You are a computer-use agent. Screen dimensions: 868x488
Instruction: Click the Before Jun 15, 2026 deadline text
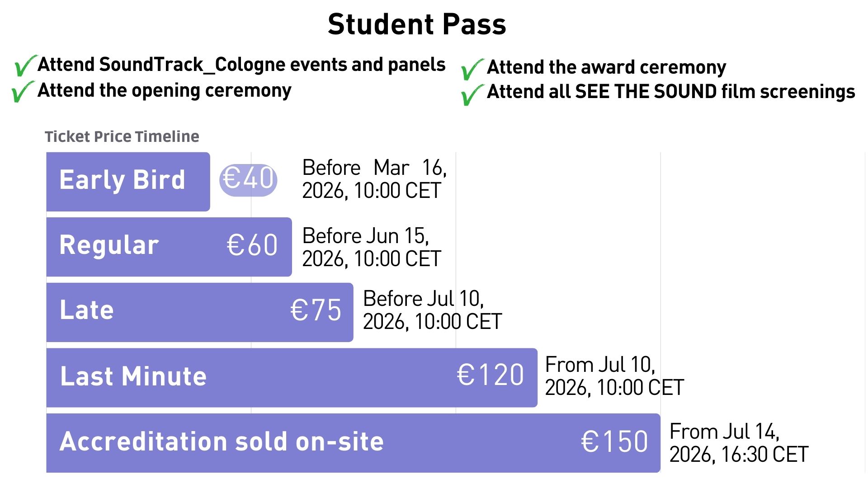point(371,247)
